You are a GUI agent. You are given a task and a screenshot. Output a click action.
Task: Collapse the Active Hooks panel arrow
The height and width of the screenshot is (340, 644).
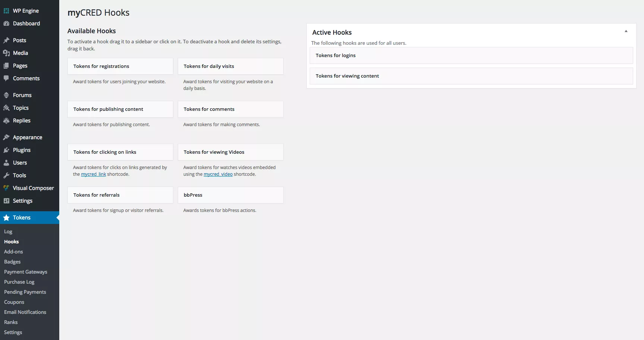[626, 31]
